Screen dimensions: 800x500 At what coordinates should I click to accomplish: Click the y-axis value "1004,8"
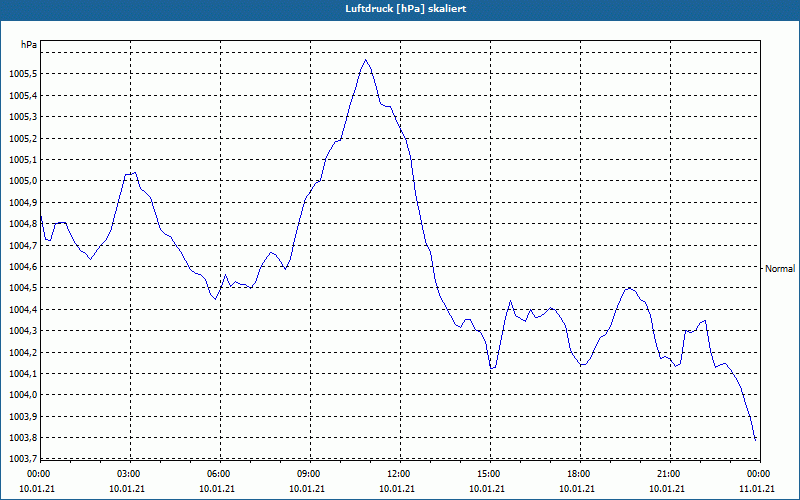tap(23, 224)
